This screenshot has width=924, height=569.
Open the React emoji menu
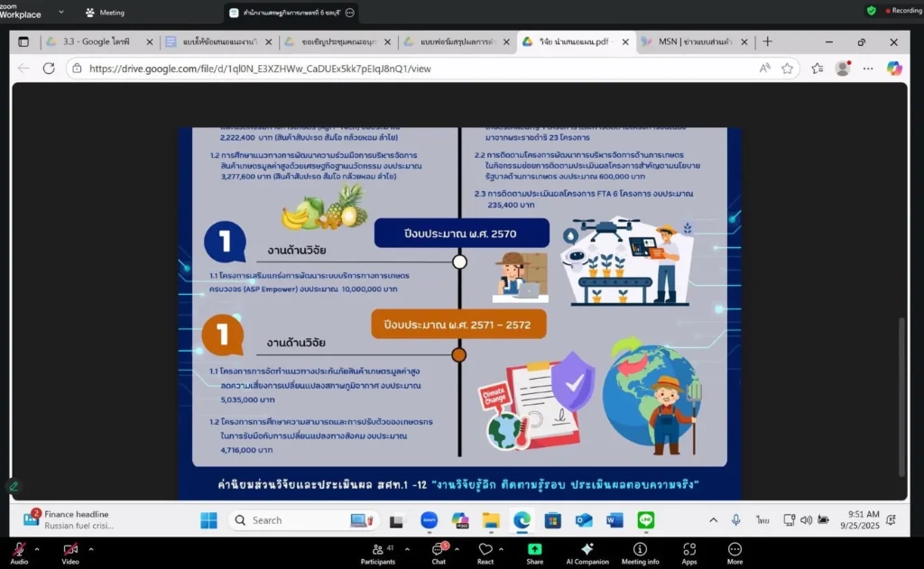click(x=485, y=550)
